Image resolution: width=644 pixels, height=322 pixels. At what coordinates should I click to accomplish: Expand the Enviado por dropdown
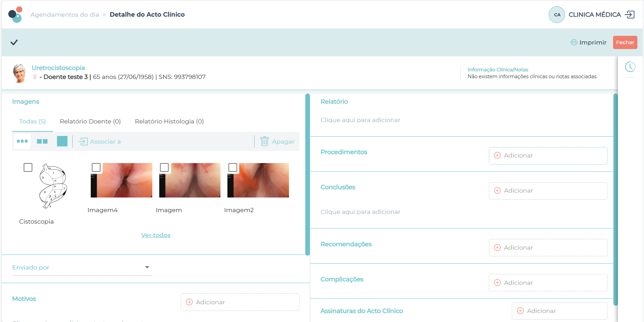click(147, 267)
